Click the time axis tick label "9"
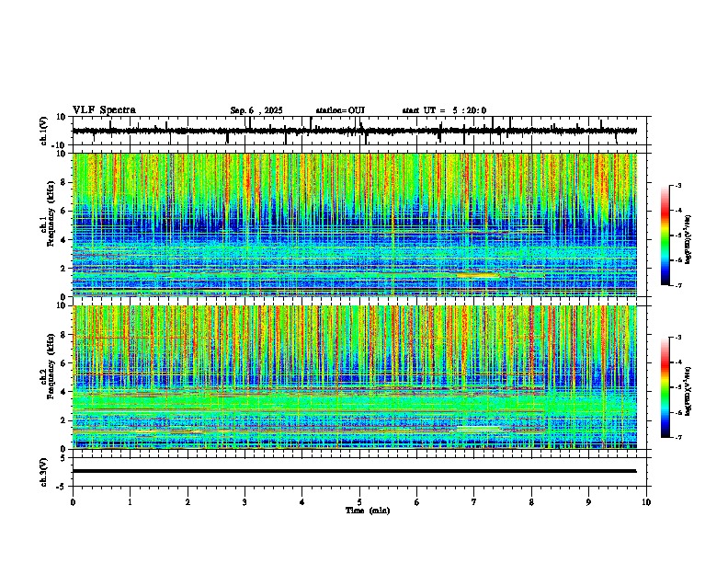The image size is (728, 563). click(588, 502)
